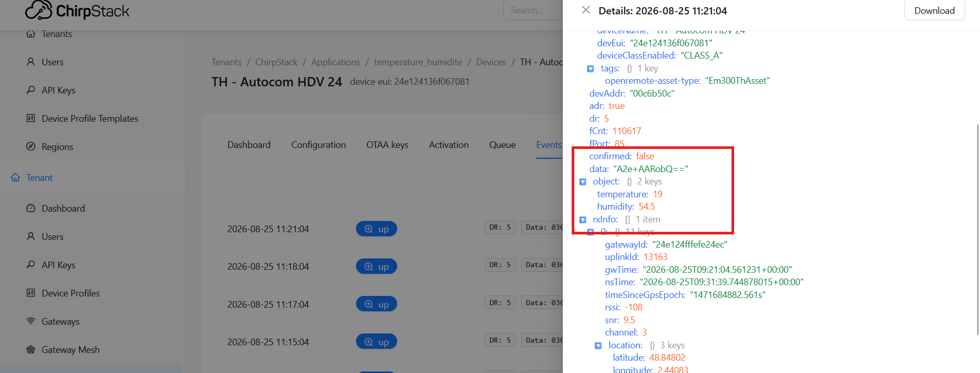Viewport: 980px width, 373px height.
Task: Click the tenant Users person icon
Action: (31, 236)
